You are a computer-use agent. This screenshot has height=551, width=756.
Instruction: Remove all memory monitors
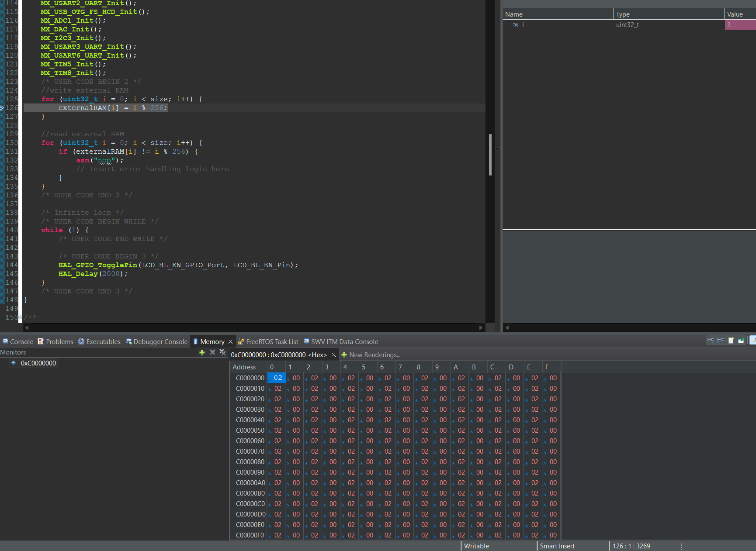223,352
